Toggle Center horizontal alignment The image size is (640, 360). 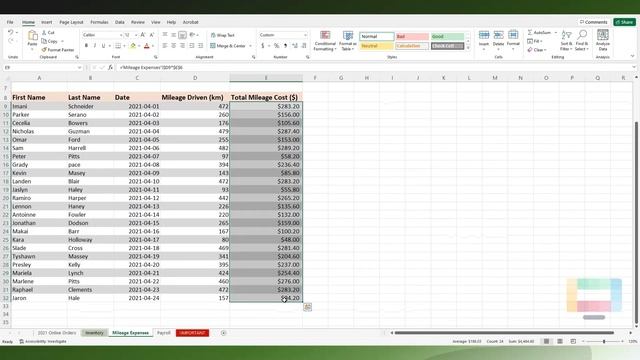[173, 46]
